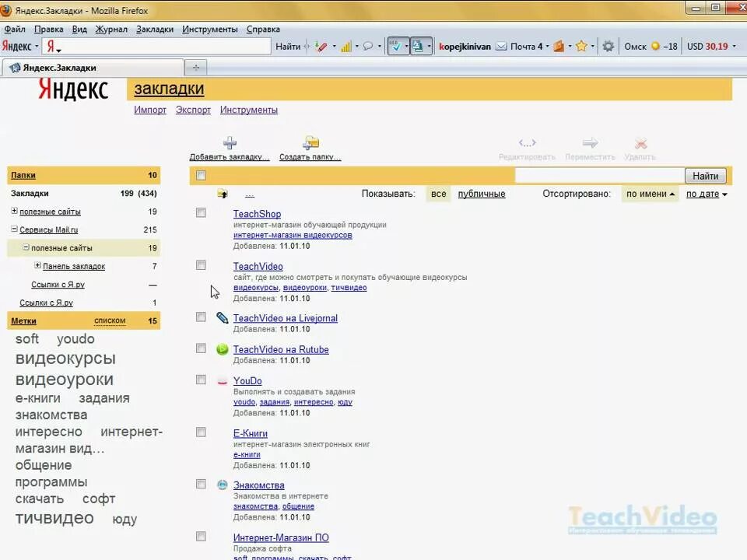
Task: Switch tags view to списком
Action: coord(110,320)
